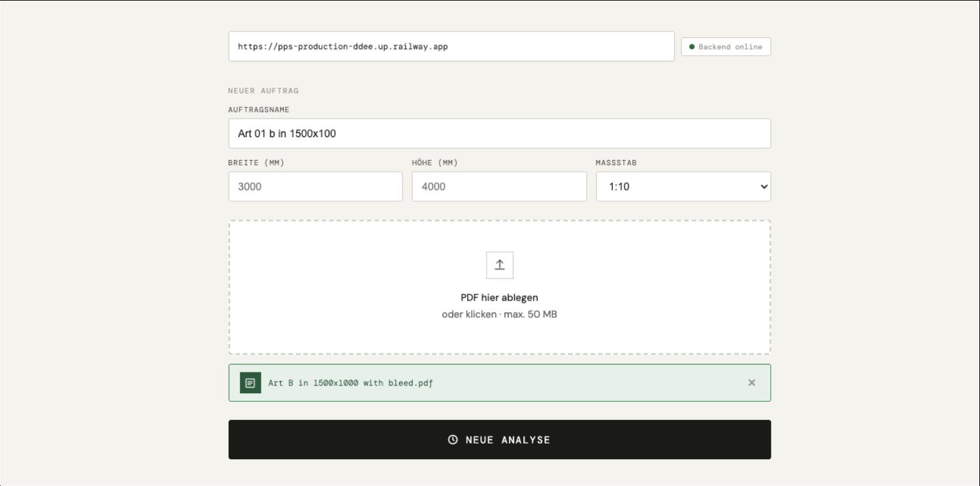
Task: Click the clock icon on Neue Analyse
Action: 453,440
